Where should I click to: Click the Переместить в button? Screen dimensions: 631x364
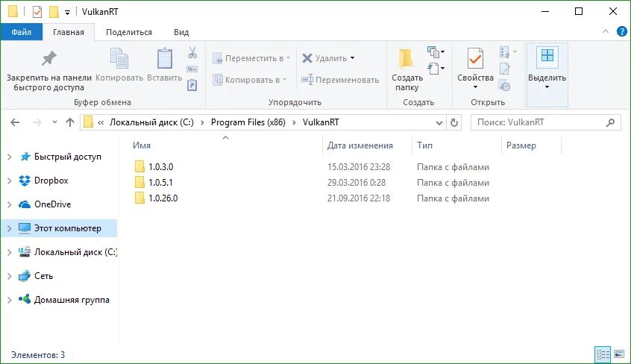(251, 58)
